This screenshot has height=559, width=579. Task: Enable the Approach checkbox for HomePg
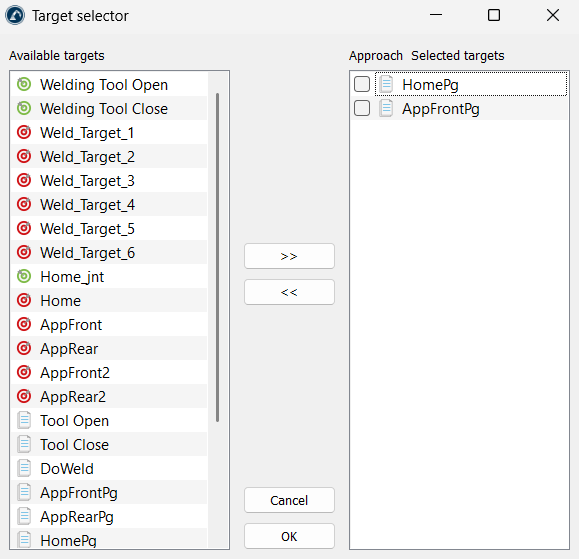(362, 84)
